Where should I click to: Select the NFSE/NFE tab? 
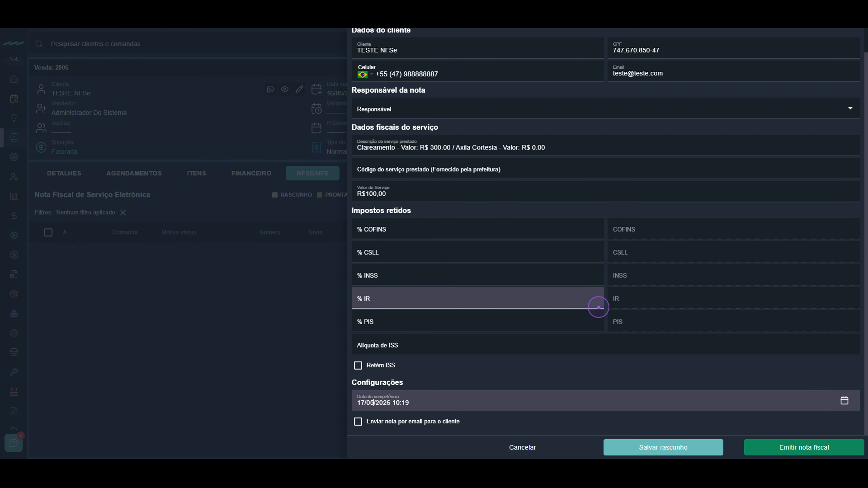[312, 173]
